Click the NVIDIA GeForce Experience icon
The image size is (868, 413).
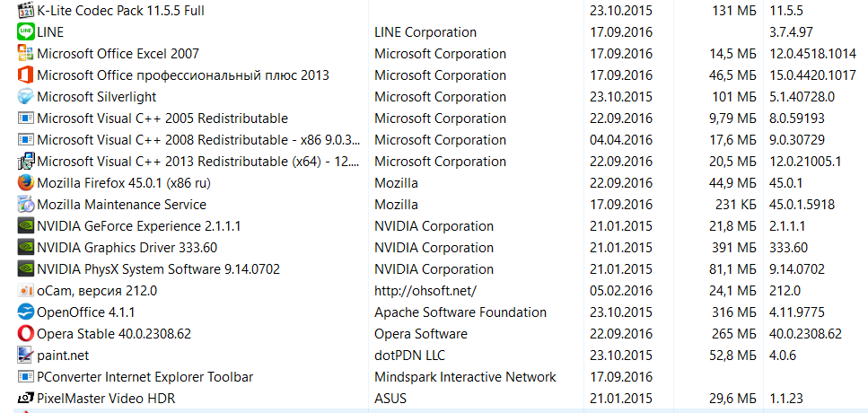coord(25,226)
